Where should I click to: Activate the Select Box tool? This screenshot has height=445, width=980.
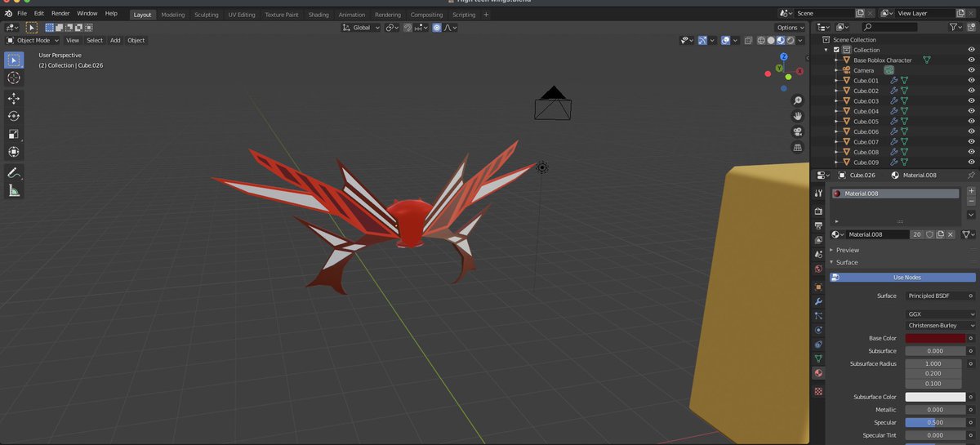tap(14, 60)
